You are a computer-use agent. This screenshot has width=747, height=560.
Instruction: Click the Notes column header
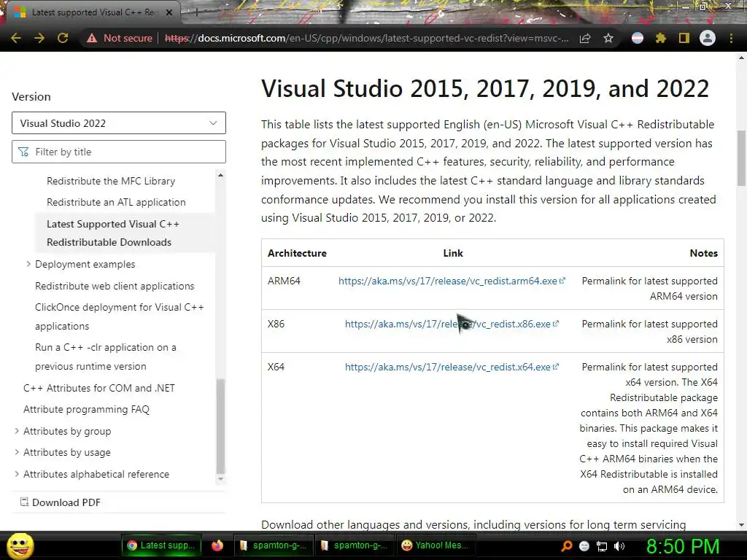(x=704, y=253)
